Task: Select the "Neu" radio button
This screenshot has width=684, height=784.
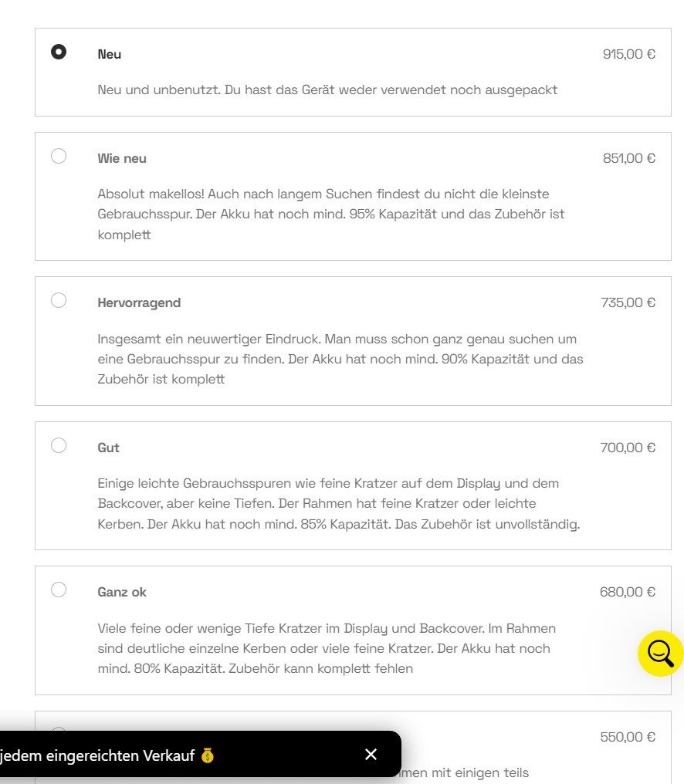Action: (x=59, y=52)
